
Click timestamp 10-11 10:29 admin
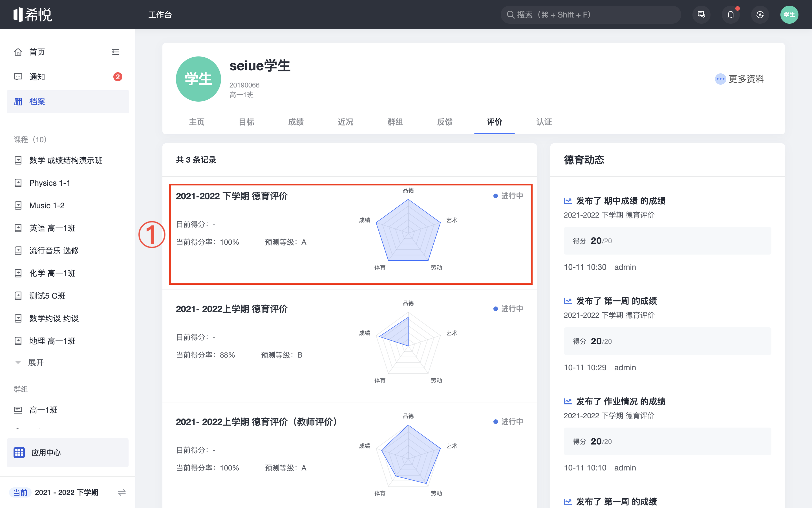pos(600,367)
